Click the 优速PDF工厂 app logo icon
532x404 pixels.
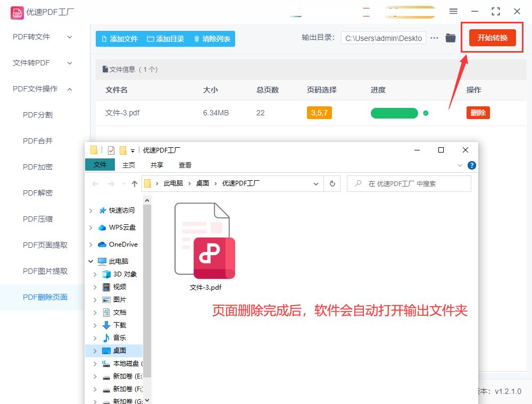click(x=17, y=13)
